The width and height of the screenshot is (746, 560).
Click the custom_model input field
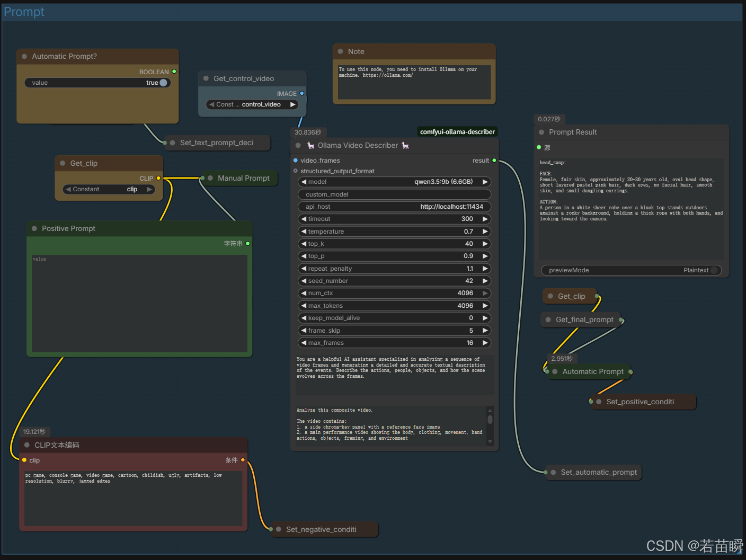point(394,194)
